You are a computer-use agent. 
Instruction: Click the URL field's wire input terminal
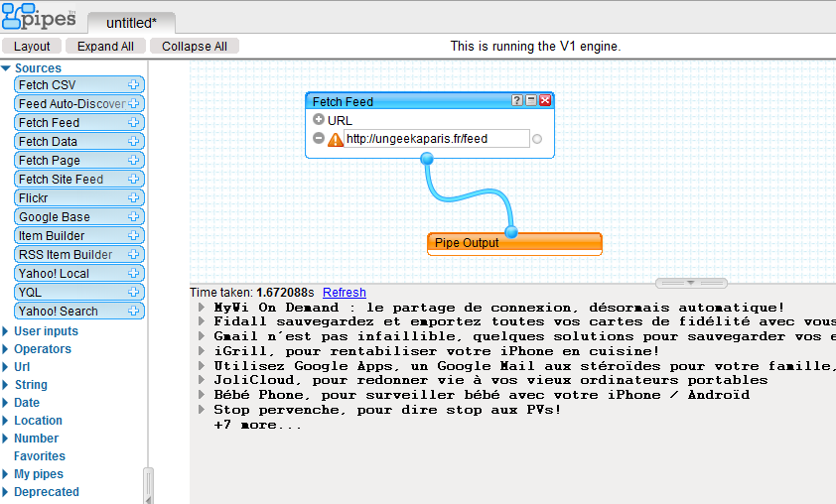(x=537, y=140)
